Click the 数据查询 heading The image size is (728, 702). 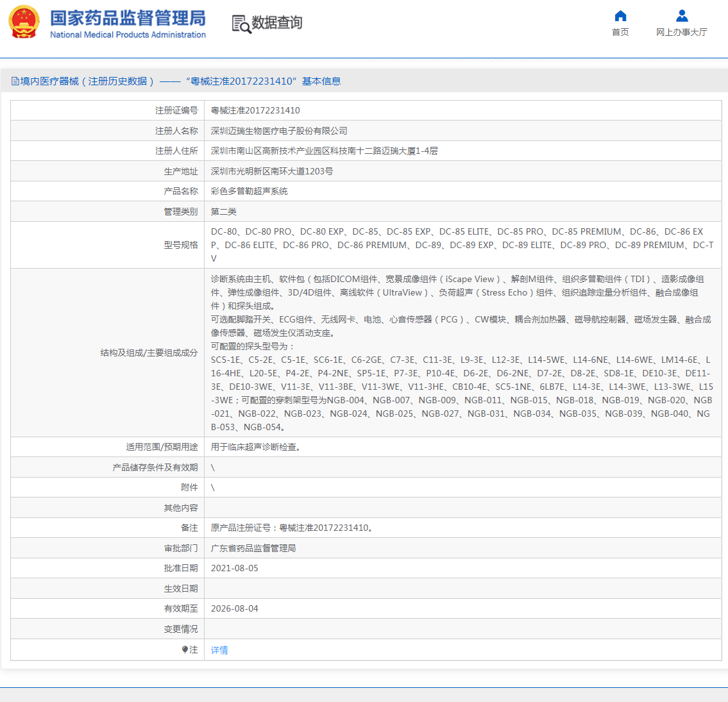(x=276, y=22)
